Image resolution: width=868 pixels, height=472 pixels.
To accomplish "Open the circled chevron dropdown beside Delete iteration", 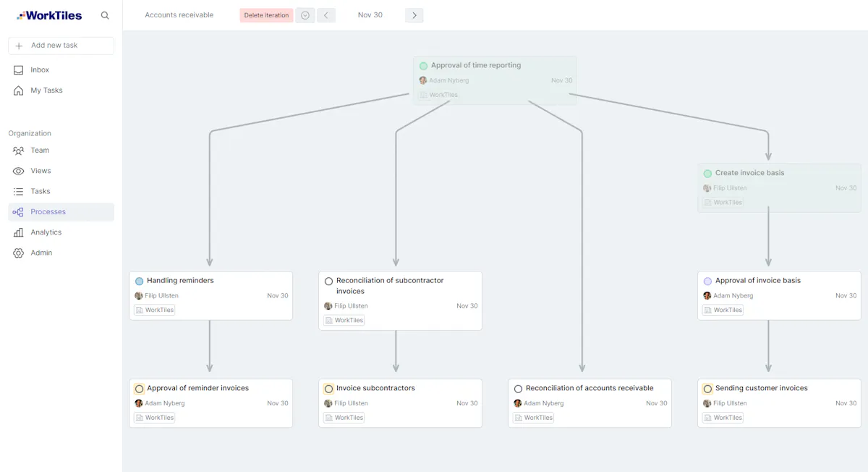I will coord(305,15).
